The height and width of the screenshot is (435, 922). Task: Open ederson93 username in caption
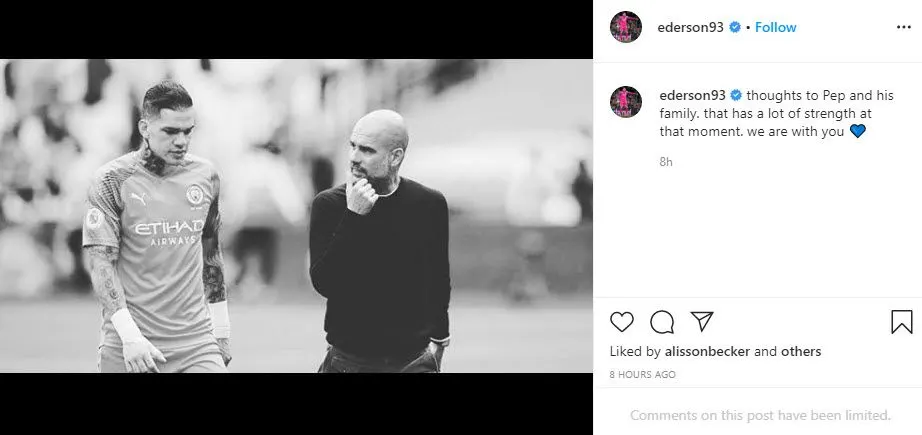693,95
